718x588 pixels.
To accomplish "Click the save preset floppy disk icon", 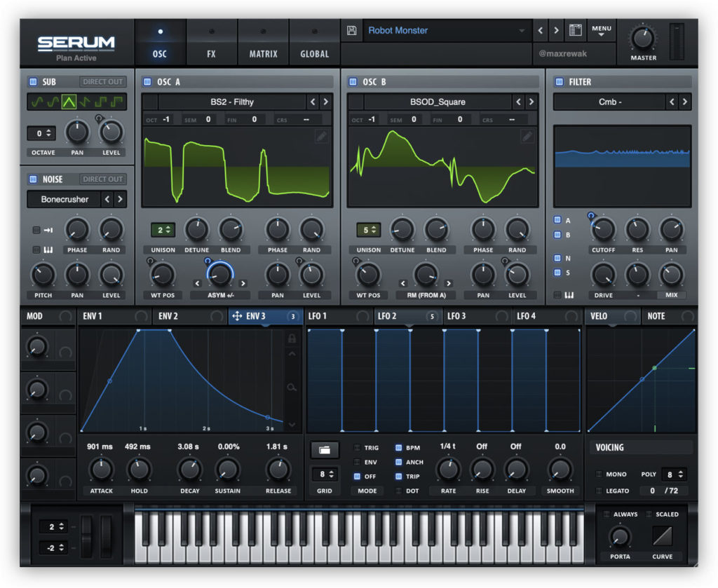I will pyautogui.click(x=352, y=31).
